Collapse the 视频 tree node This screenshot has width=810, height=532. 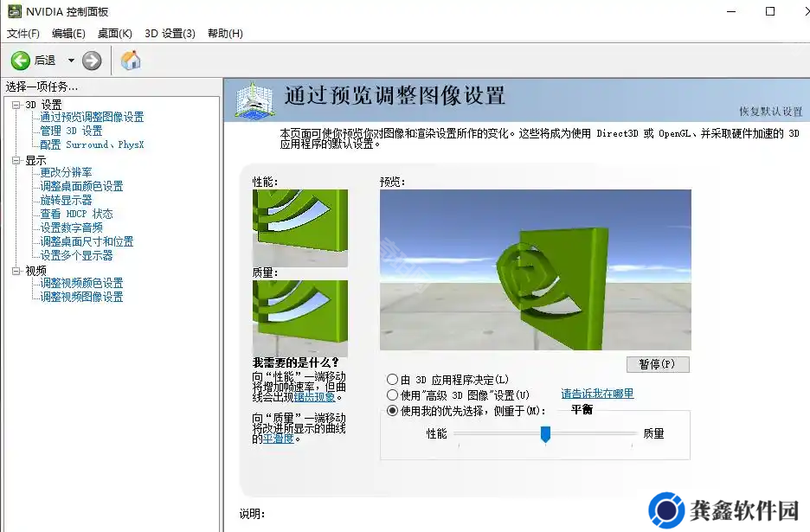16,271
